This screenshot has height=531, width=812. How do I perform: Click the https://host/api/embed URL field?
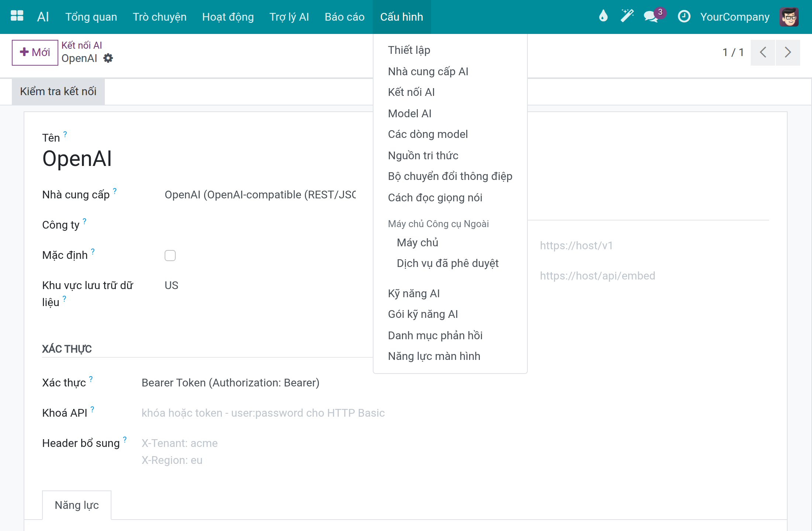click(654, 276)
